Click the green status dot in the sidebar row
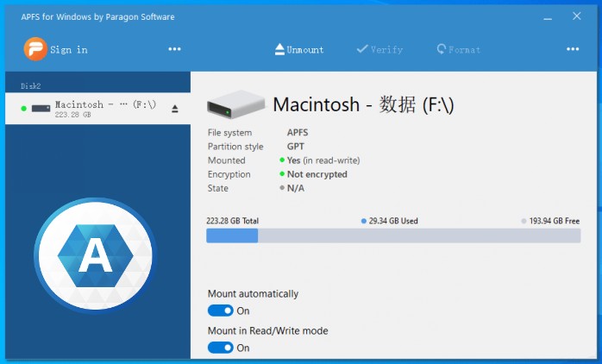Viewport: 602px width, 364px height. coord(24,109)
